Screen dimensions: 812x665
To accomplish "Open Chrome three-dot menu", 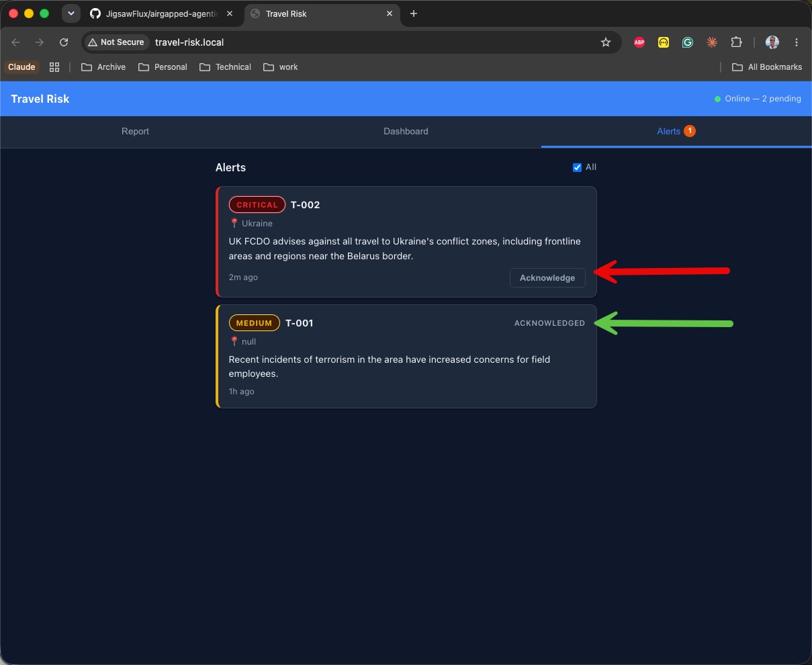I will pos(797,42).
